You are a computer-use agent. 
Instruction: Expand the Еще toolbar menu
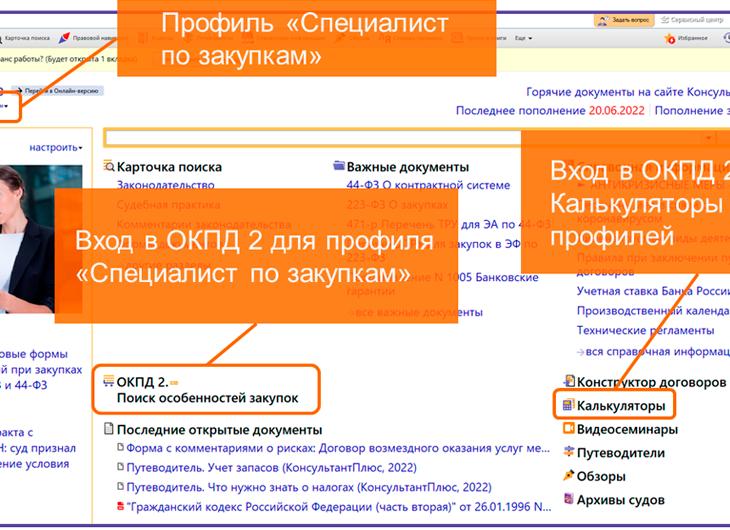[x=523, y=38]
